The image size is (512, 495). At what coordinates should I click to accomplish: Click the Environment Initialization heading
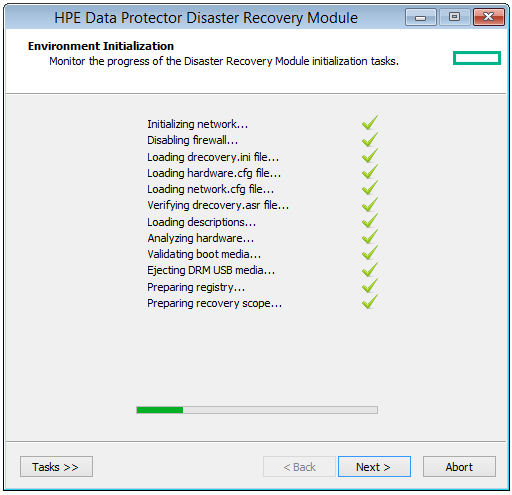point(101,46)
